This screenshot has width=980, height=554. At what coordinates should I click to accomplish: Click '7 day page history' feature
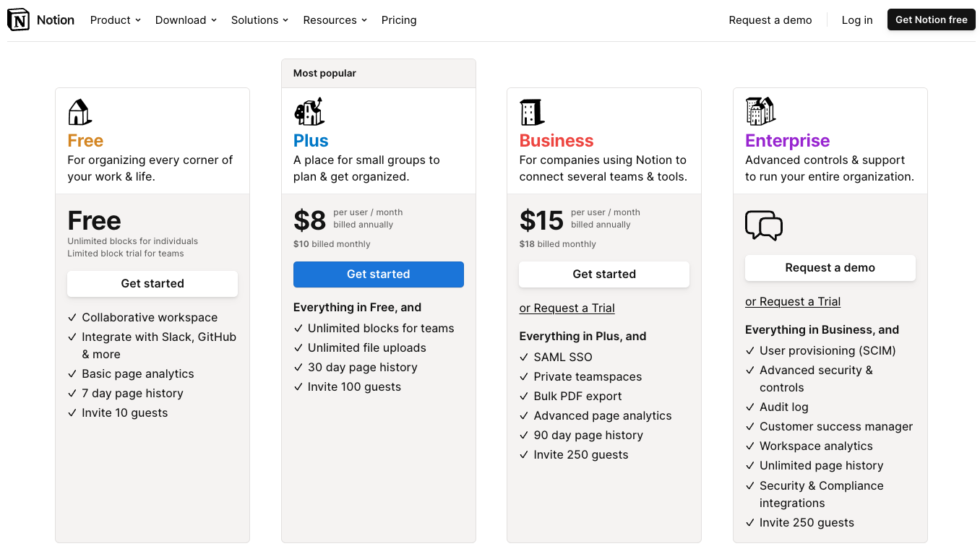(x=132, y=394)
